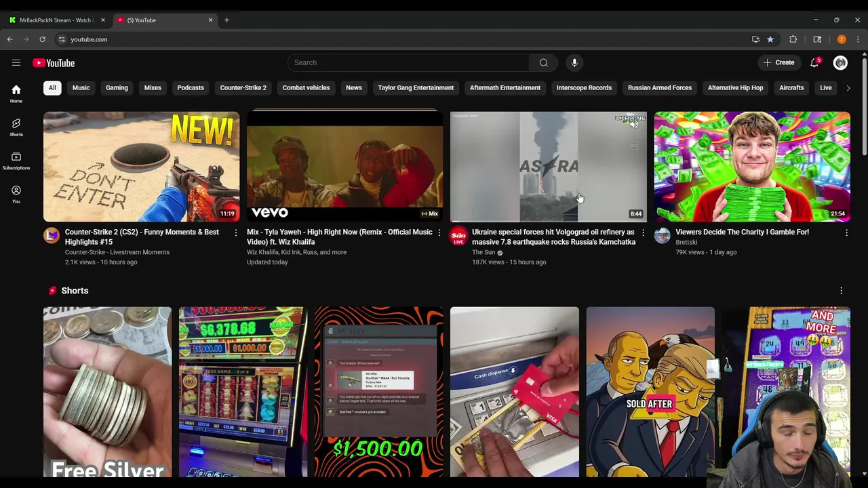Viewport: 868px width, 488px height.
Task: Open Counter-Strike 2 Funny Moments video title
Action: pyautogui.click(x=142, y=237)
